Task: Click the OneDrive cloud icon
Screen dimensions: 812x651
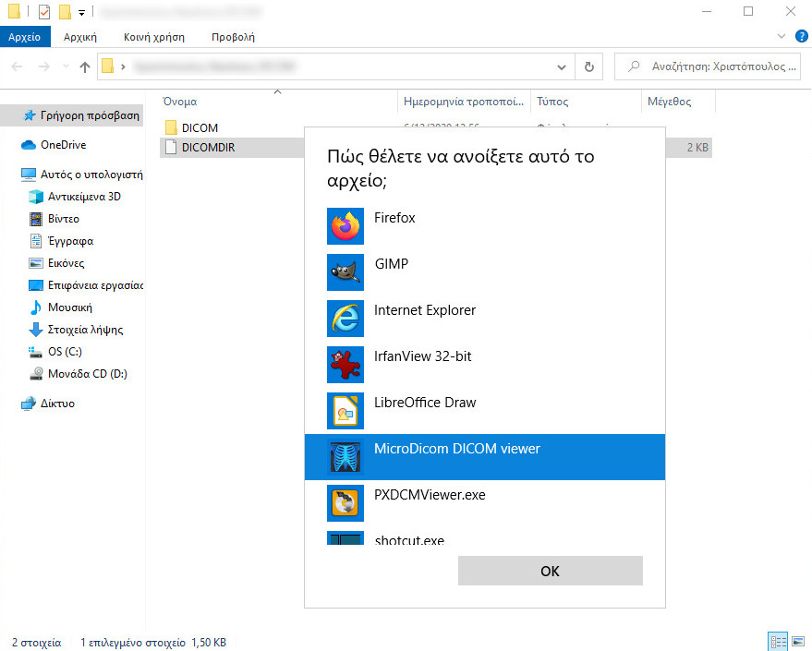Action: pyautogui.click(x=29, y=145)
